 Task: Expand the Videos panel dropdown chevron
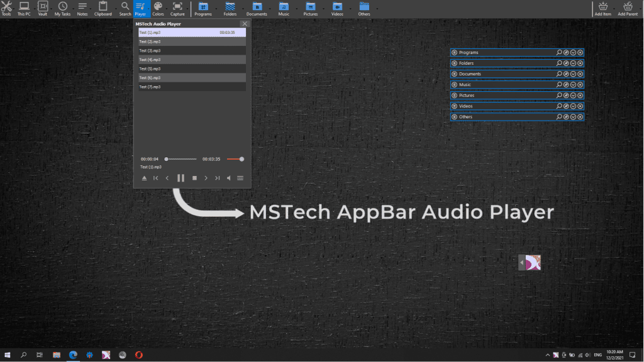(573, 106)
